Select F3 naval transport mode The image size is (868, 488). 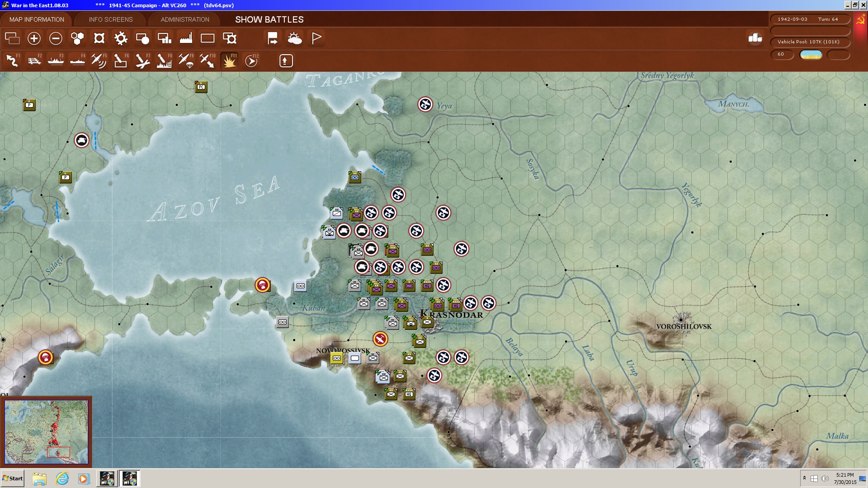tap(56, 61)
